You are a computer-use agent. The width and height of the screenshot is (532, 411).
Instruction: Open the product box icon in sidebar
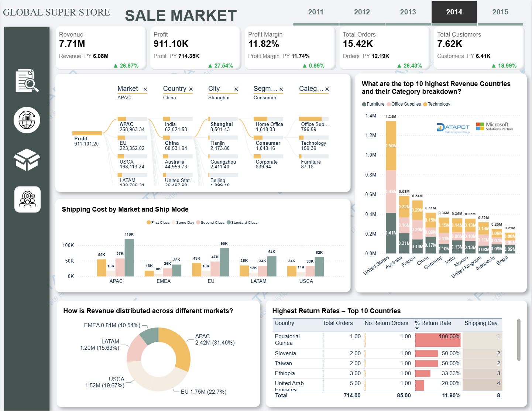pos(27,160)
